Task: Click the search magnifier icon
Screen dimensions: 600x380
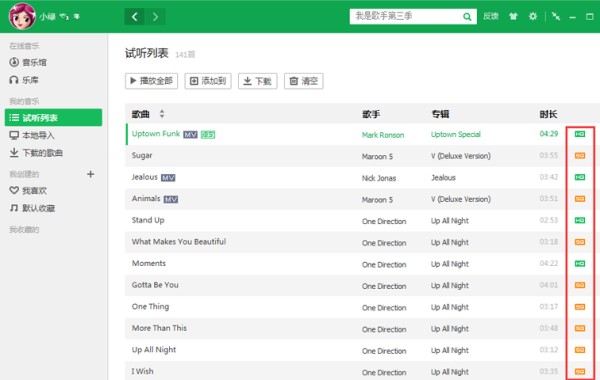Action: point(467,16)
